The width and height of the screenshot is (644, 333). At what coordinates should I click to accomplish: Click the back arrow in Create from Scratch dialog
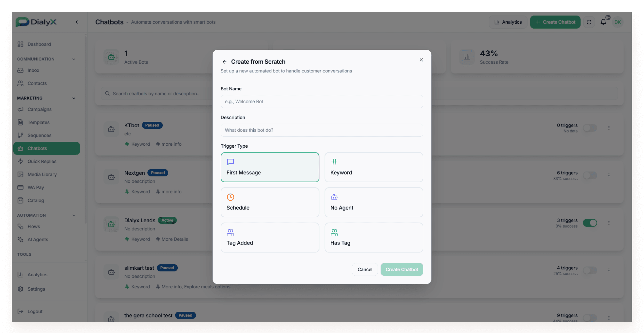[x=224, y=62]
